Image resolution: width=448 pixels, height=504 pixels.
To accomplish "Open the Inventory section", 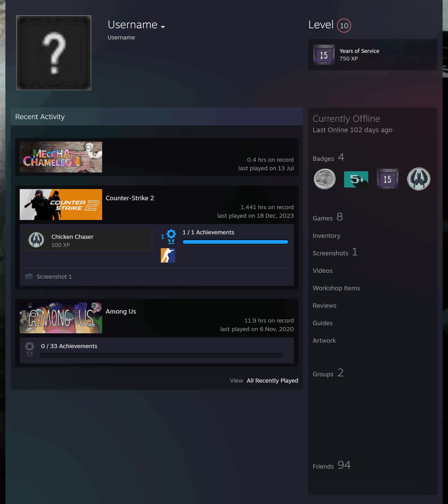I will [x=326, y=236].
